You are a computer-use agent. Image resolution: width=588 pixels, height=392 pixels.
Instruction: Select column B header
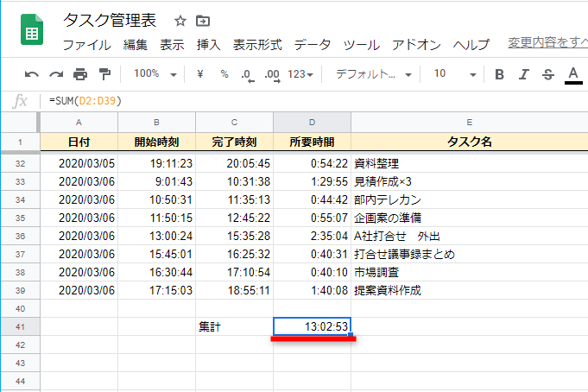click(x=157, y=123)
